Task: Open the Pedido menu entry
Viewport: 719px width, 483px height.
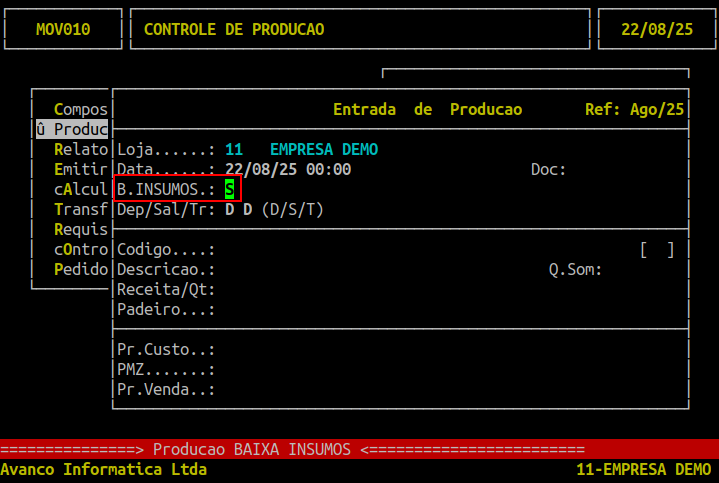Action: 80,269
